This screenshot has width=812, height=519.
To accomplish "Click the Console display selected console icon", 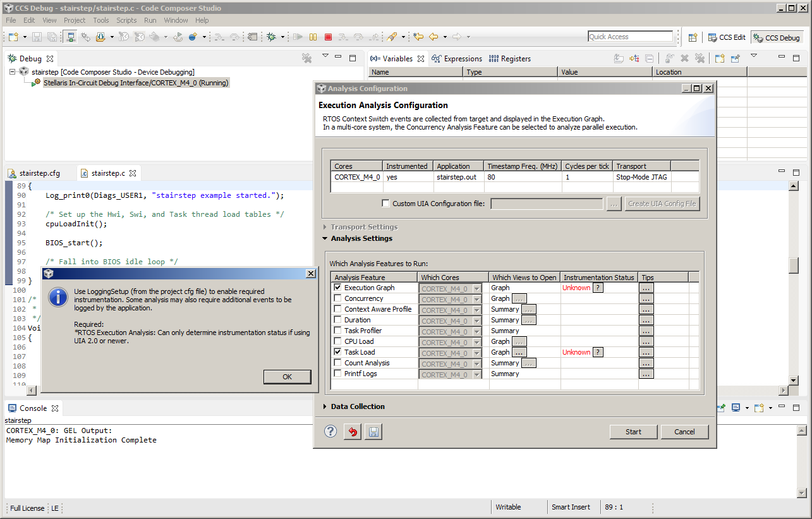I will click(736, 408).
